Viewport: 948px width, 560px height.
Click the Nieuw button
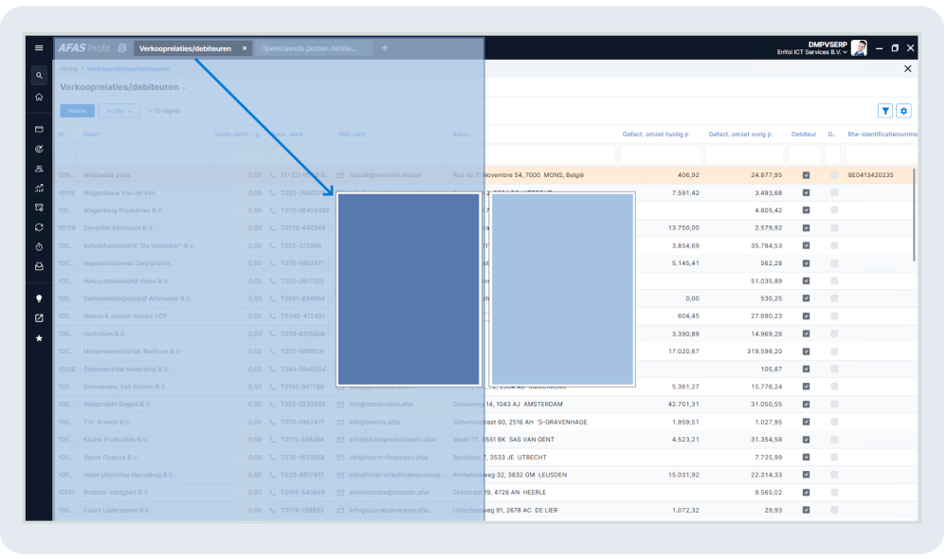(77, 111)
